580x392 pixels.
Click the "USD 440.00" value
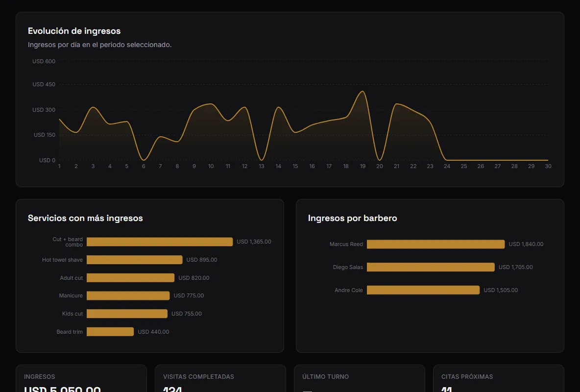click(x=153, y=332)
